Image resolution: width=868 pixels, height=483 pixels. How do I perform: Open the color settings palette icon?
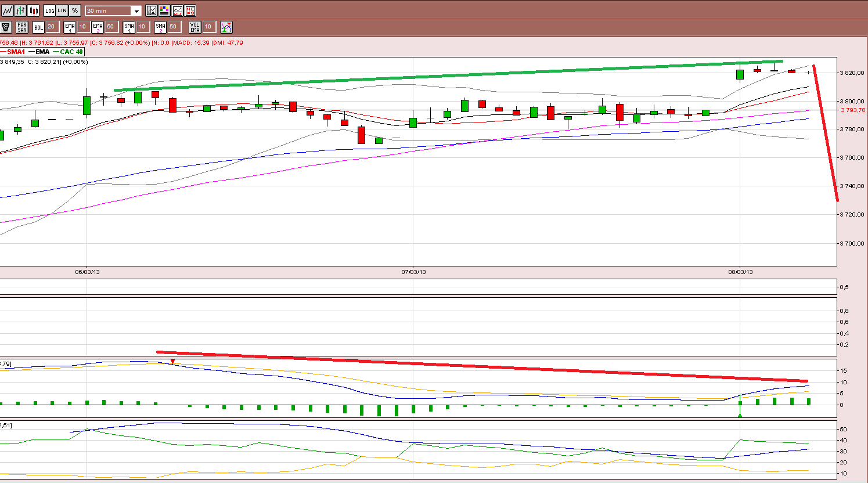click(x=164, y=10)
